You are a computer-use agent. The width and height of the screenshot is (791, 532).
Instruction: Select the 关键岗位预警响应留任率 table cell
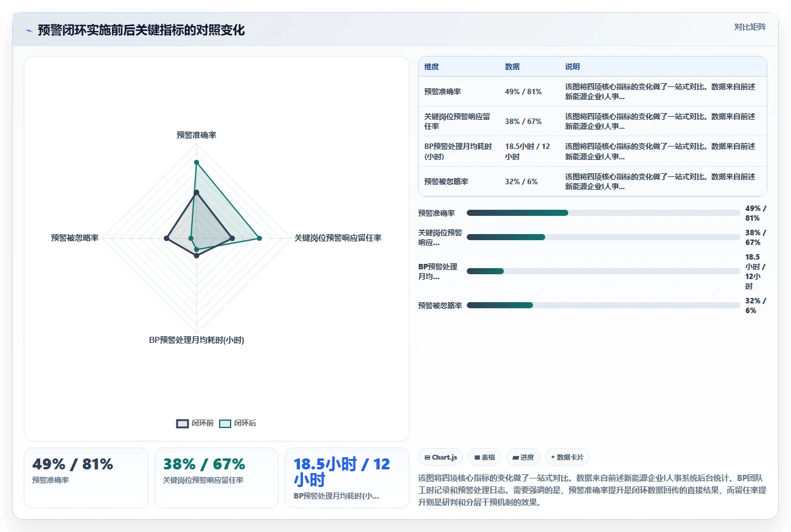pyautogui.click(x=459, y=121)
